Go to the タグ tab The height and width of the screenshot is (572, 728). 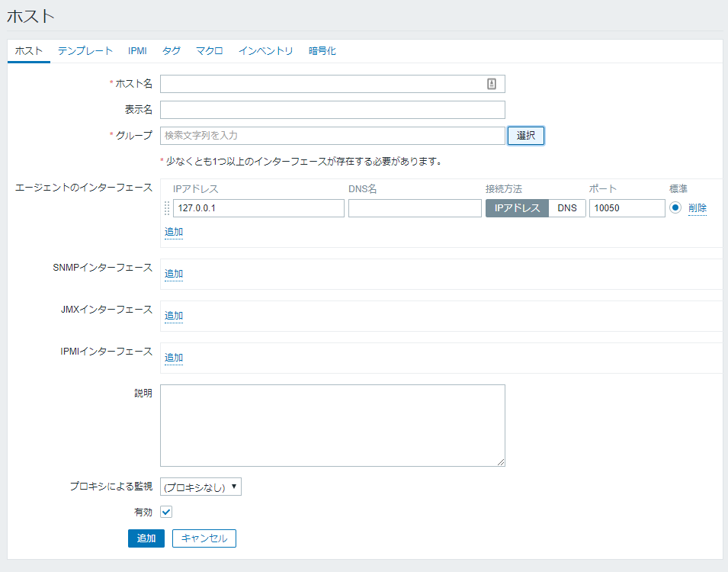pyautogui.click(x=172, y=51)
